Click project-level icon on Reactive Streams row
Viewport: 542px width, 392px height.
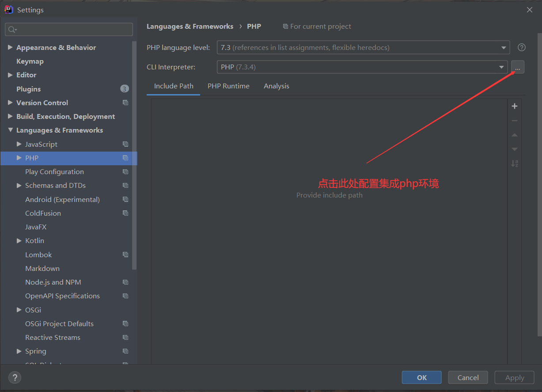click(x=125, y=337)
